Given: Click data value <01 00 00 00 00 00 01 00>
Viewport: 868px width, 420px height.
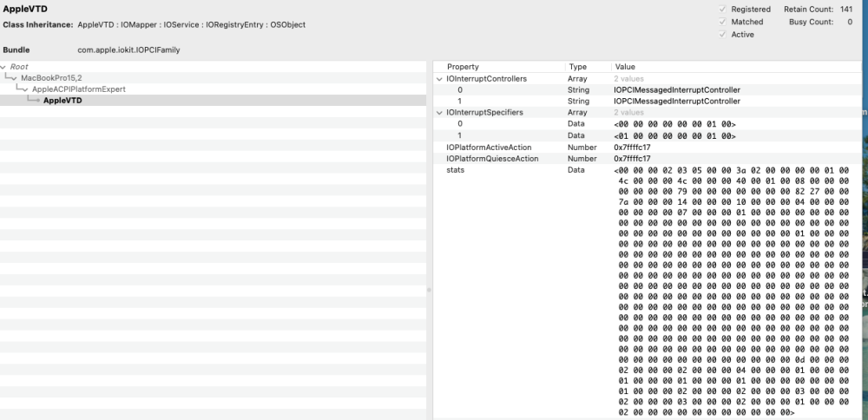Looking at the screenshot, I should click(674, 135).
